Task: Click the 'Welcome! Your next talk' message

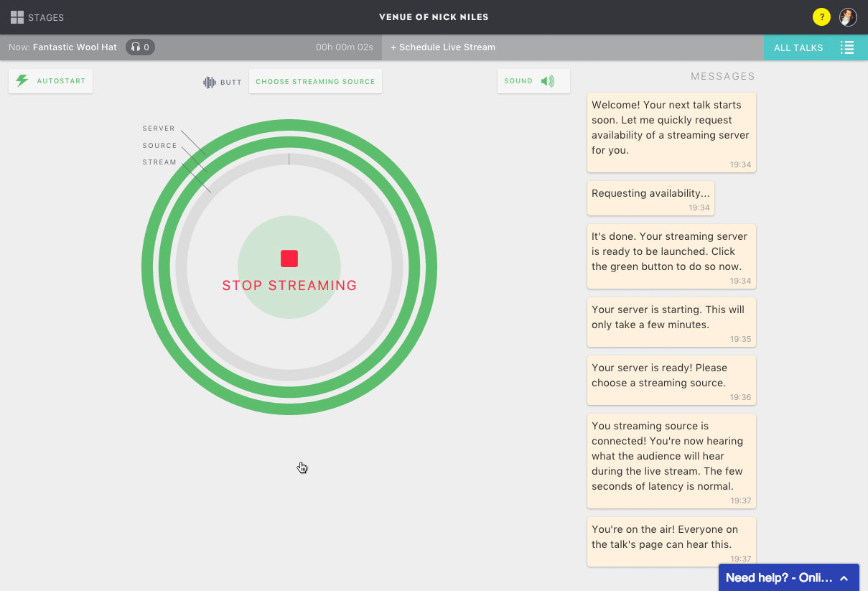Action: [671, 132]
